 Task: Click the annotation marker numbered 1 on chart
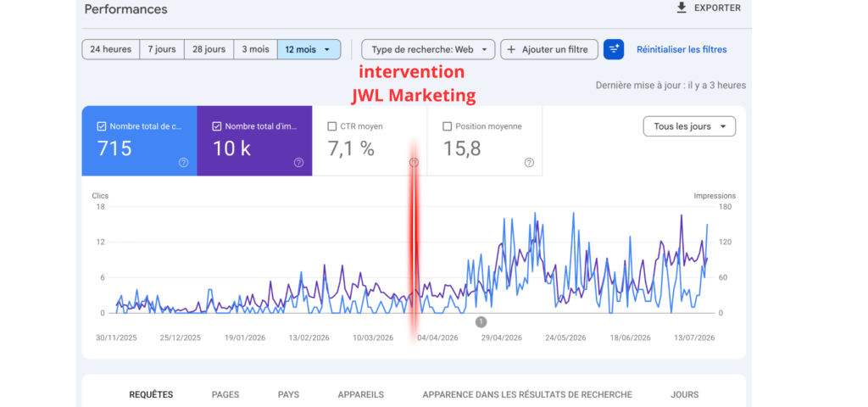(481, 321)
